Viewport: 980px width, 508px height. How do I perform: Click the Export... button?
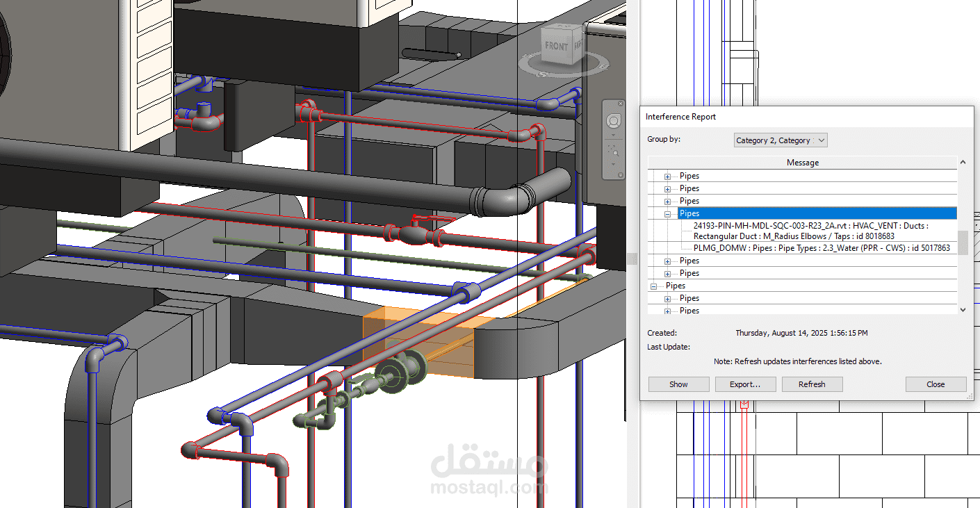[745, 384]
